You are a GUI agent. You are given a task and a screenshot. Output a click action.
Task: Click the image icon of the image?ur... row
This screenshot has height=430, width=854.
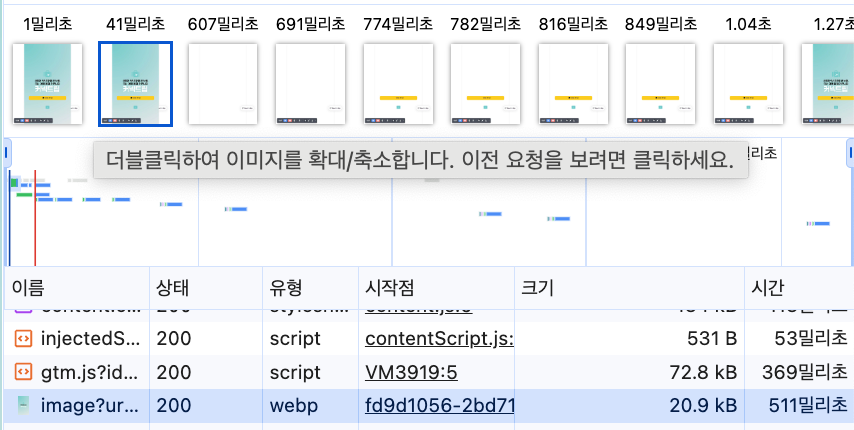tap(23, 406)
